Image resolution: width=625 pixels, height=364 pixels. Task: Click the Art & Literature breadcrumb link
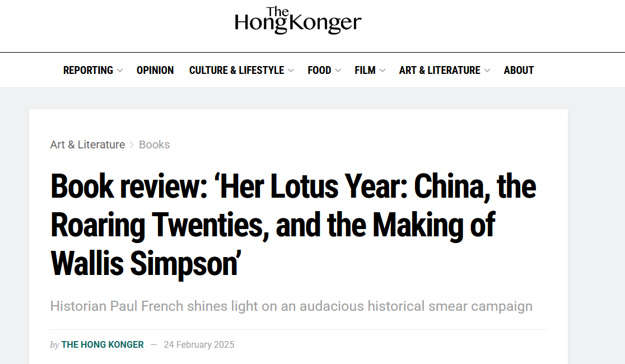coord(88,144)
